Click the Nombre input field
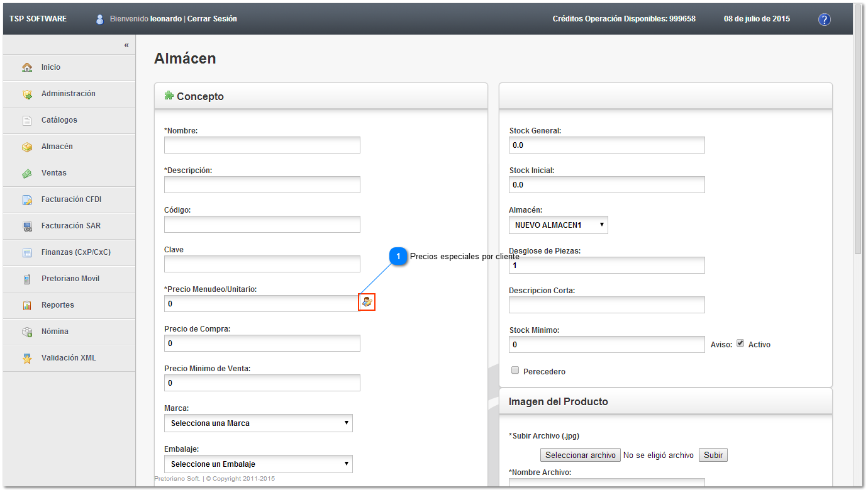Viewport: 868px width, 492px height. tap(262, 145)
